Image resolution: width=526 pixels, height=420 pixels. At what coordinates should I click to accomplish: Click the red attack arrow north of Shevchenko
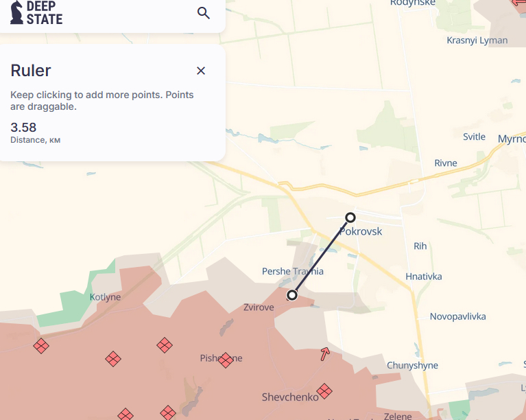point(325,354)
